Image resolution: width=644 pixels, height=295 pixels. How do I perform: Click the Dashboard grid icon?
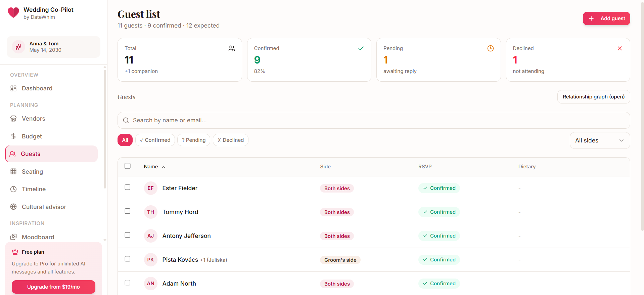click(x=13, y=88)
